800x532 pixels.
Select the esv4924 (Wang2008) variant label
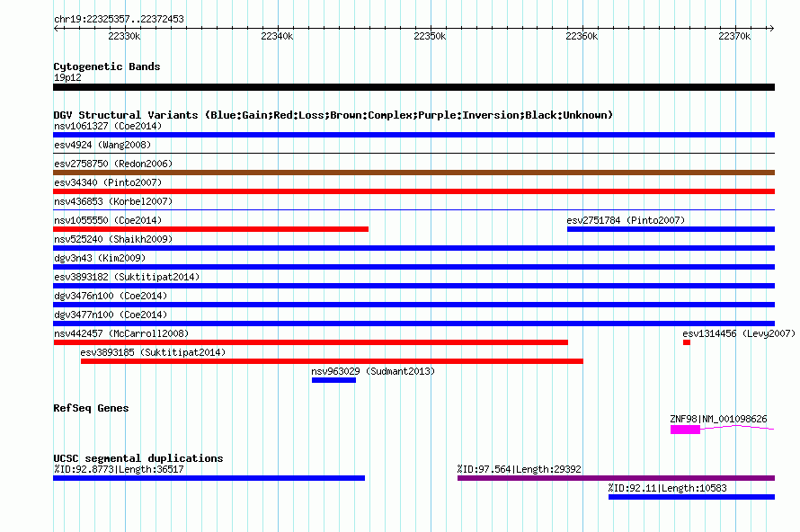[102, 145]
